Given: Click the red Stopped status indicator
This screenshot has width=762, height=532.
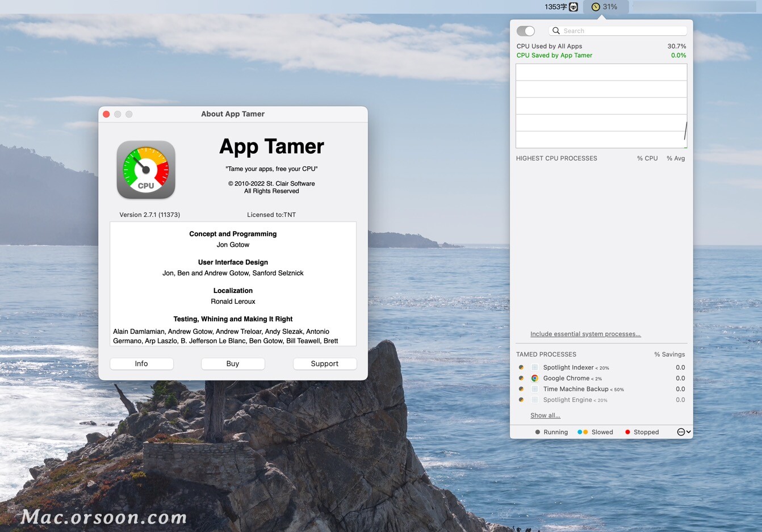Looking at the screenshot, I should (x=627, y=432).
